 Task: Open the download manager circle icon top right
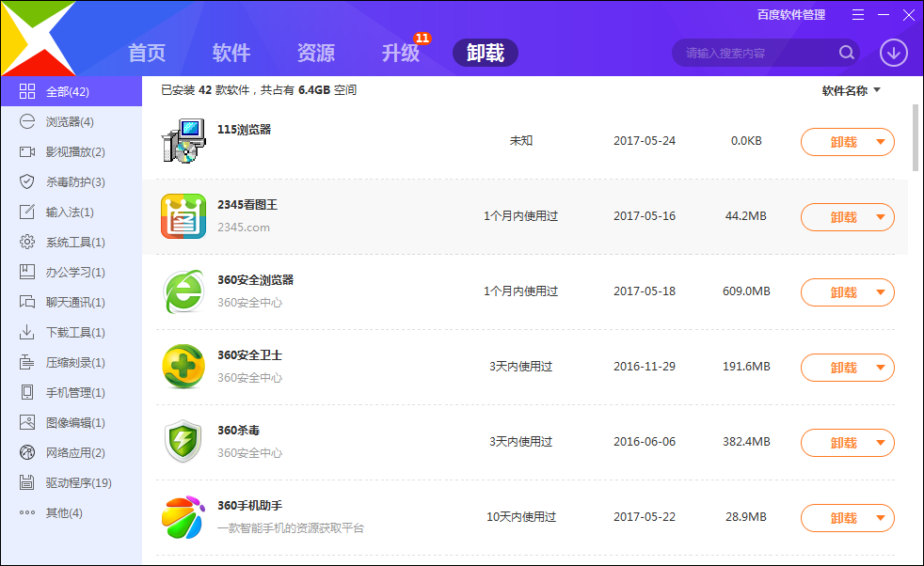pyautogui.click(x=893, y=53)
